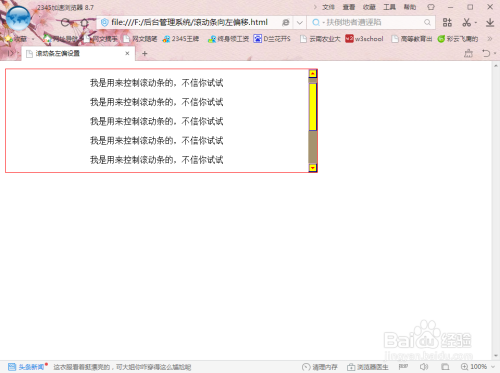This screenshot has height=373, width=500.
Task: Click the home icon beside the address bar
Action: (84, 23)
